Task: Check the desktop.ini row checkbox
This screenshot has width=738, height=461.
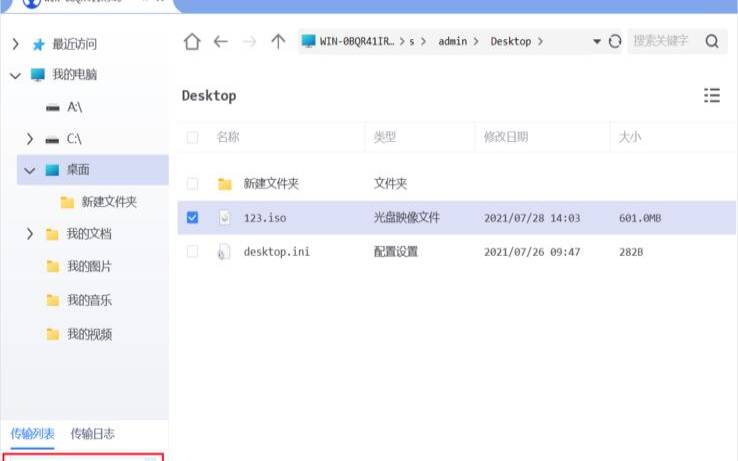Action: coord(192,251)
